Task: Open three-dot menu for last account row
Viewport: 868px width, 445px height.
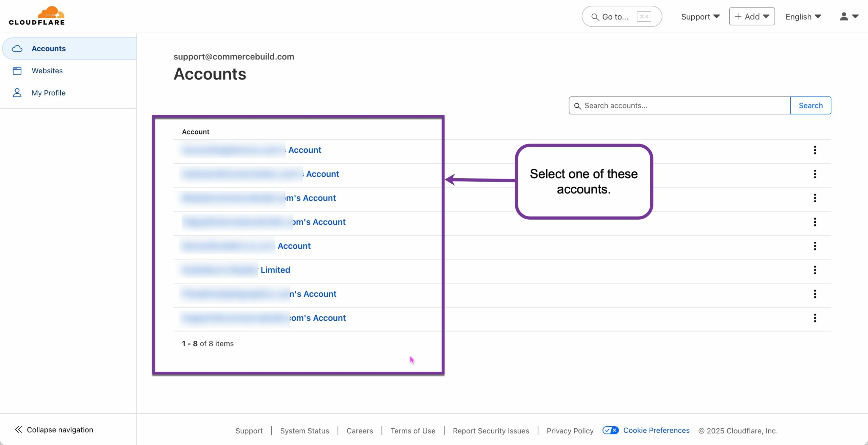Action: point(815,318)
